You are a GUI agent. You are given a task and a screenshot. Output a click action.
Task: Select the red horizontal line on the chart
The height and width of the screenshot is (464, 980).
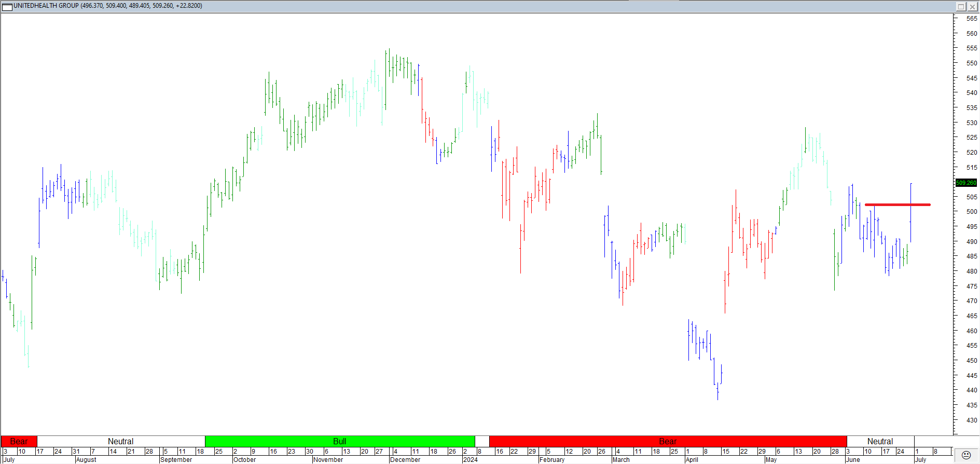pos(898,204)
